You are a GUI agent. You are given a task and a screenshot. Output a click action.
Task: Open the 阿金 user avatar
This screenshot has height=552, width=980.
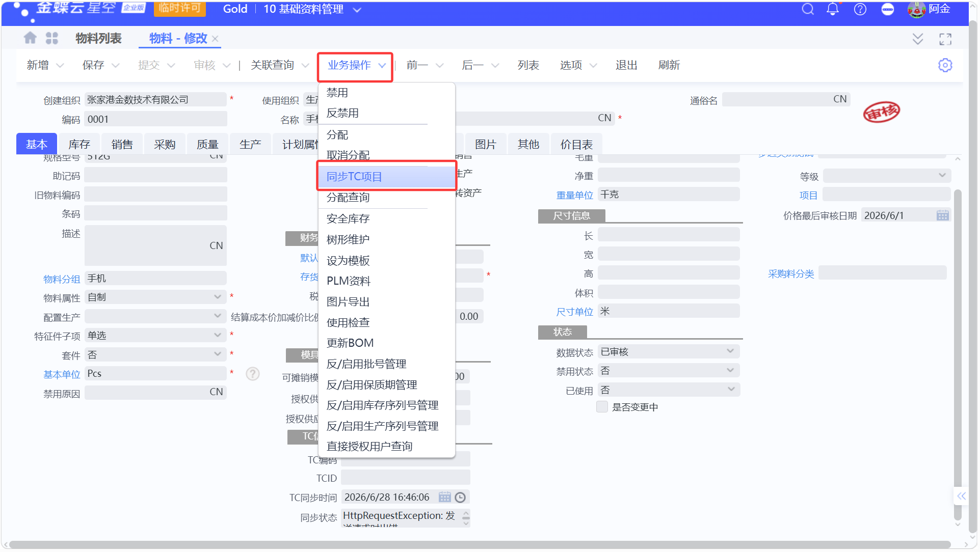[916, 9]
